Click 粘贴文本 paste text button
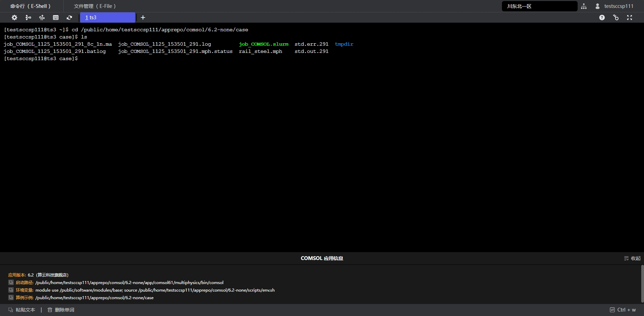The image size is (644, 316). (x=22, y=310)
